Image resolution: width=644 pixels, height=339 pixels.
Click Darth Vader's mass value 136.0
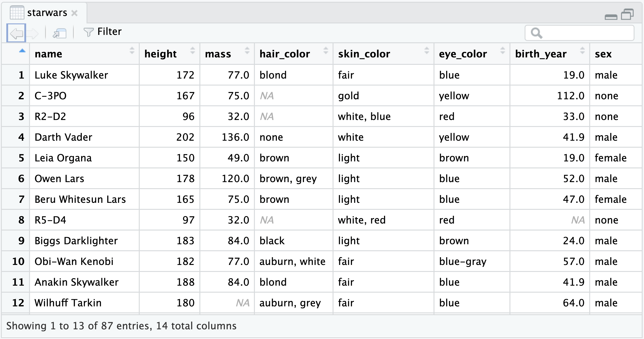coord(235,137)
